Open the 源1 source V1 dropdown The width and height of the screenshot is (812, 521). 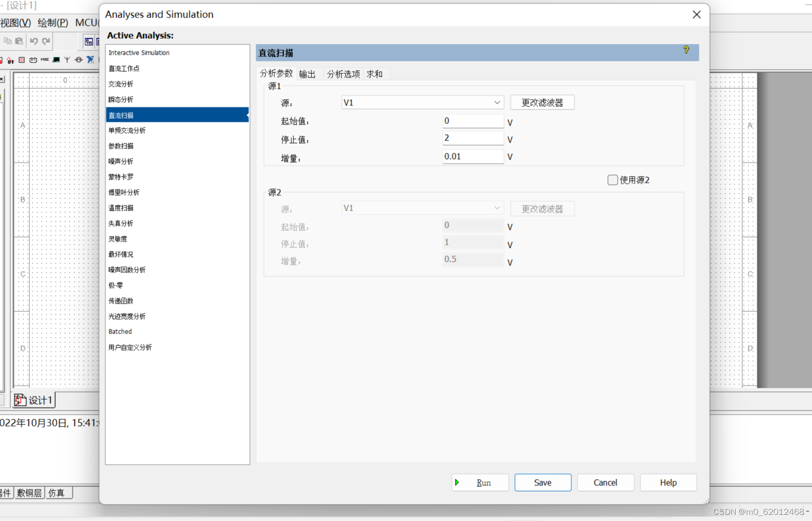pos(423,102)
